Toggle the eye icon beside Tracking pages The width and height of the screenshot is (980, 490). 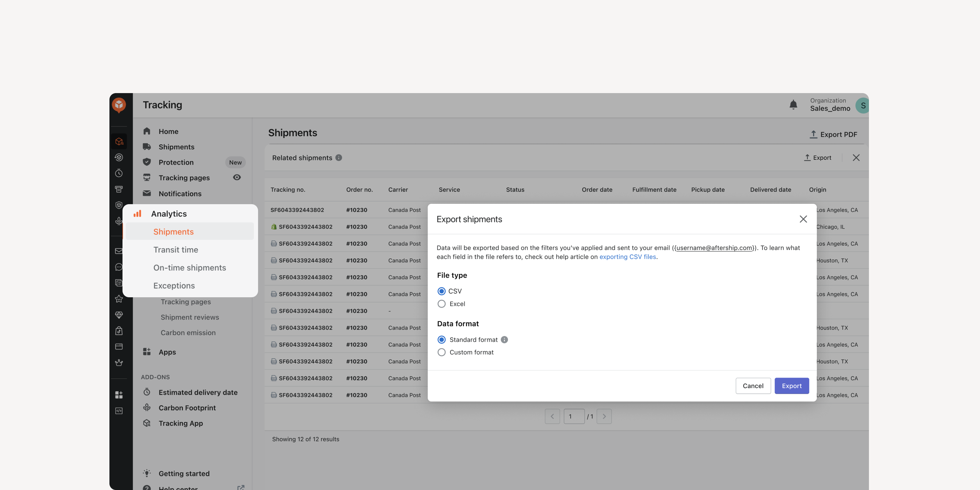(237, 177)
